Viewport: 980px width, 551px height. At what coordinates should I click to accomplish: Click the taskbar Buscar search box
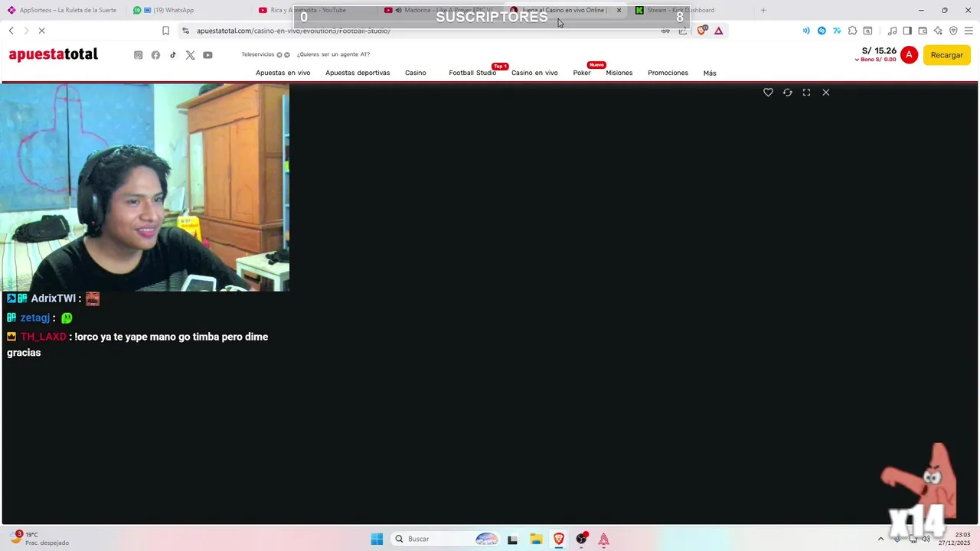click(x=446, y=539)
